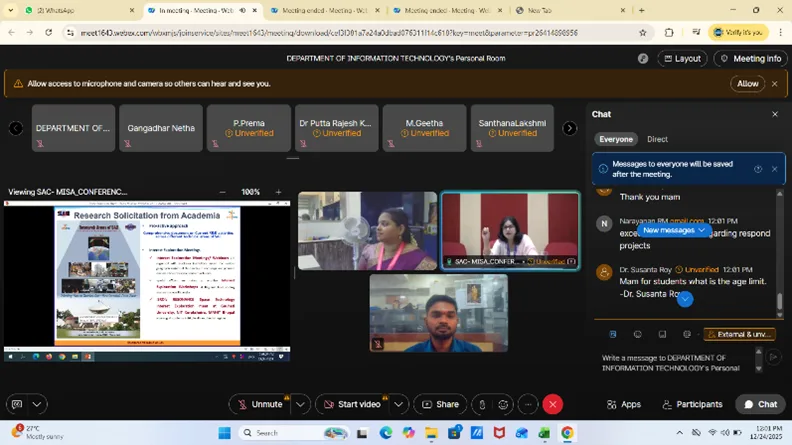This screenshot has height=445, width=792.
Task: Open the Layout options
Action: [680, 59]
